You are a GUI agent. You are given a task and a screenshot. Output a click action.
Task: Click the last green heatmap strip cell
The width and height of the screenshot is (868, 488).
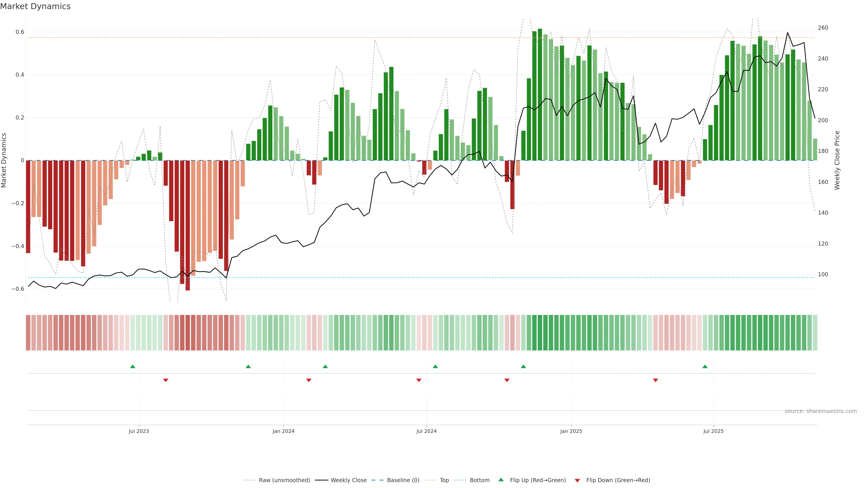[x=815, y=333]
